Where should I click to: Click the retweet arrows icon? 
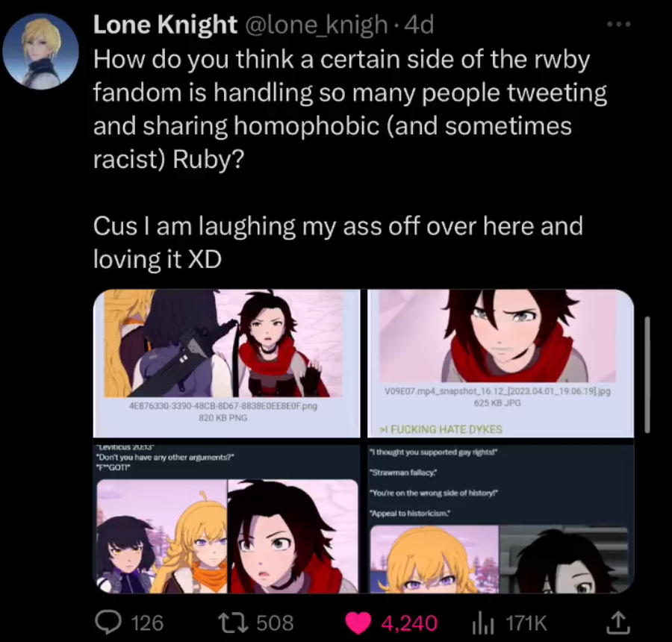click(233, 623)
